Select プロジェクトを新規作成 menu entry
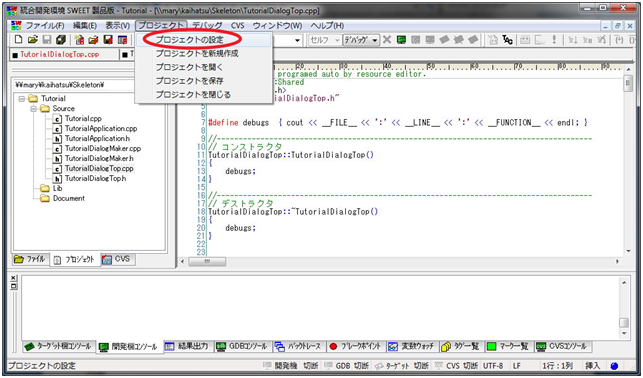 pyautogui.click(x=204, y=54)
